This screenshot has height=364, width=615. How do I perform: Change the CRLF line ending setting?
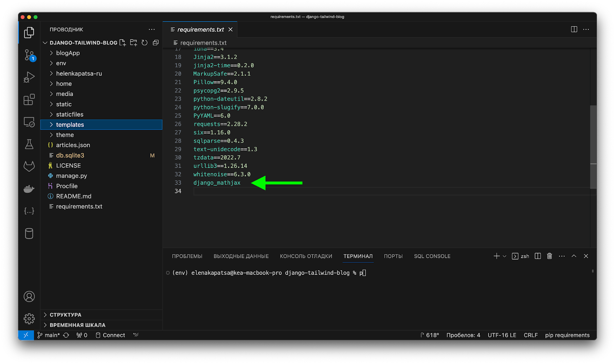click(x=530, y=335)
